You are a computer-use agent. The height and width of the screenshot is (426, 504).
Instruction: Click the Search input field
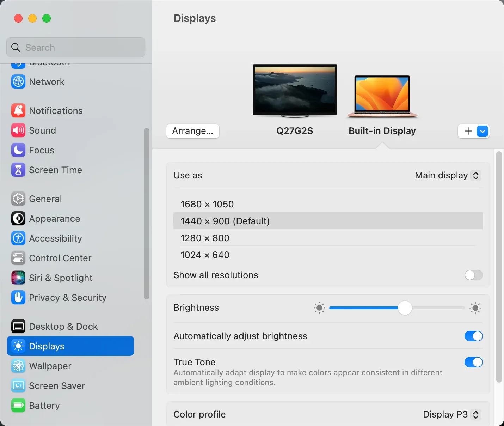[x=76, y=47]
